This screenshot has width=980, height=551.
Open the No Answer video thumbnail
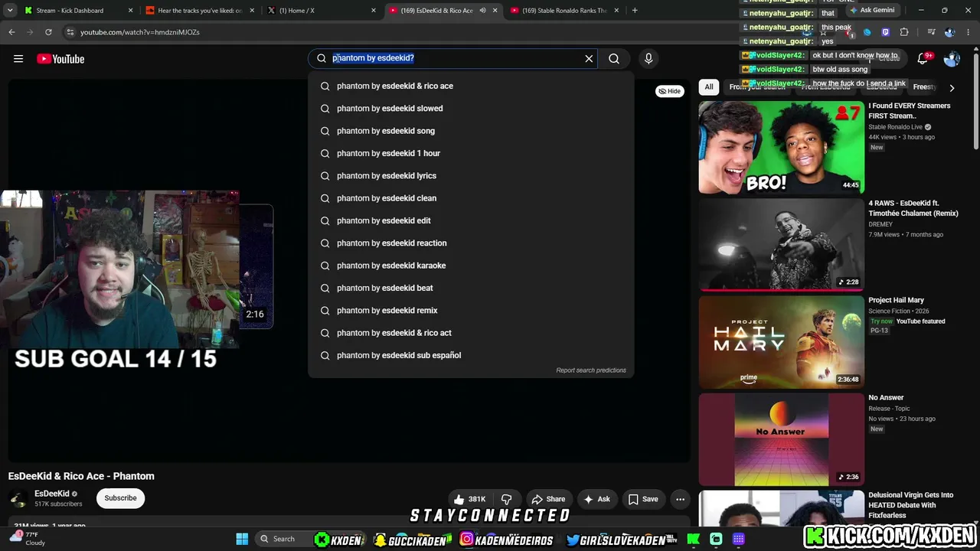pos(781,439)
